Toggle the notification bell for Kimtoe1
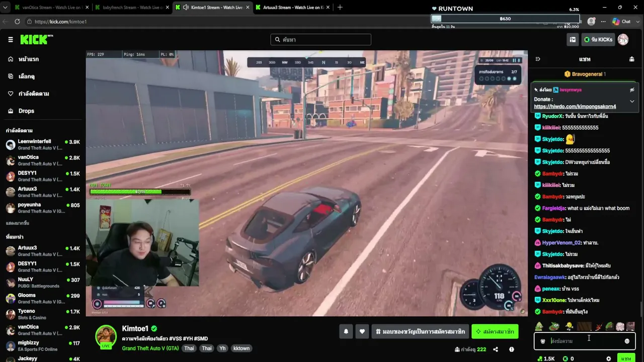This screenshot has width=644, height=362. pos(346,331)
